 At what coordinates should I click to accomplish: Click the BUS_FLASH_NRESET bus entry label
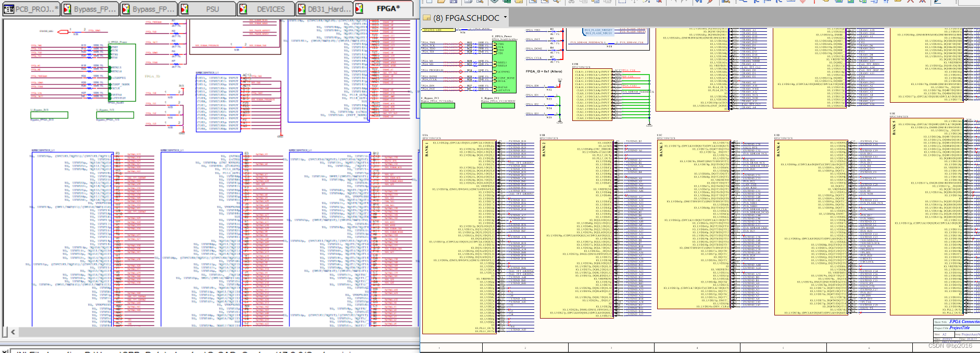[599, 30]
